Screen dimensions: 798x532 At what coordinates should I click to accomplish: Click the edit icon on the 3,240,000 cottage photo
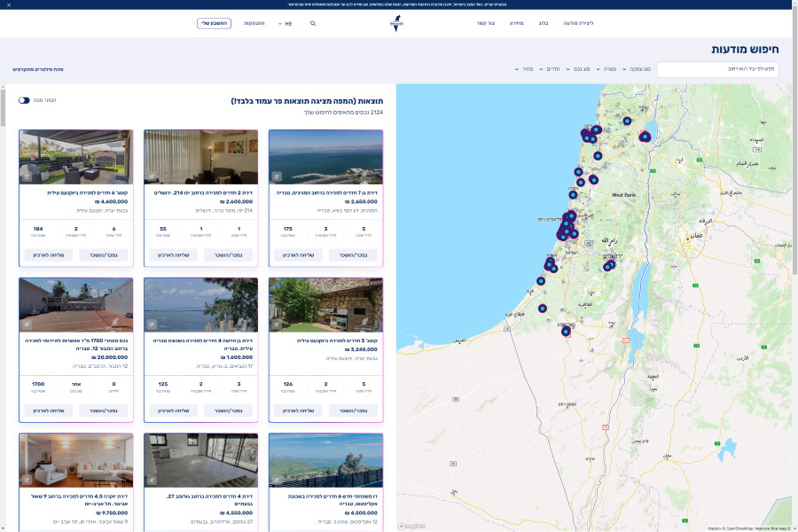(276, 324)
